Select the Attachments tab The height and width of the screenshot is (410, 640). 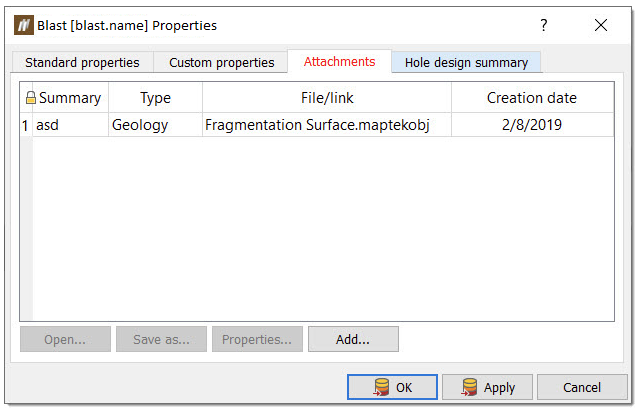[339, 61]
